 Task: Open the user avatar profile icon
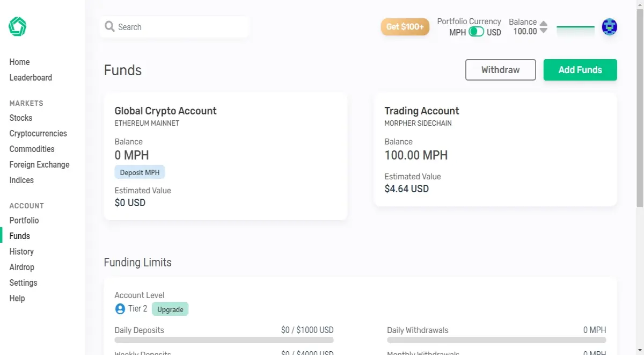click(609, 27)
